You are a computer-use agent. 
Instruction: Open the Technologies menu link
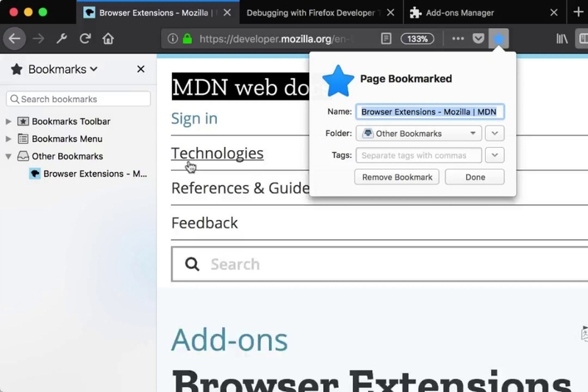pyautogui.click(x=218, y=153)
